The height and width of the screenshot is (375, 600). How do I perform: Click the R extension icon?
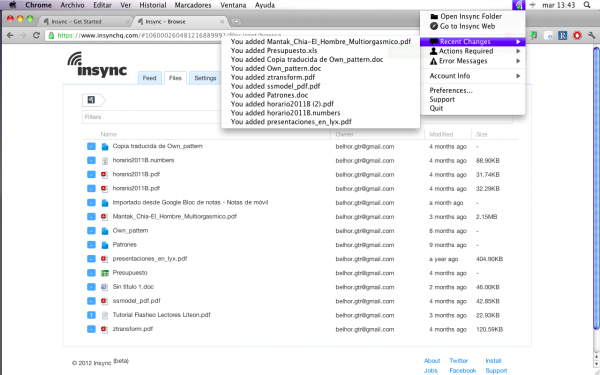pos(562,36)
